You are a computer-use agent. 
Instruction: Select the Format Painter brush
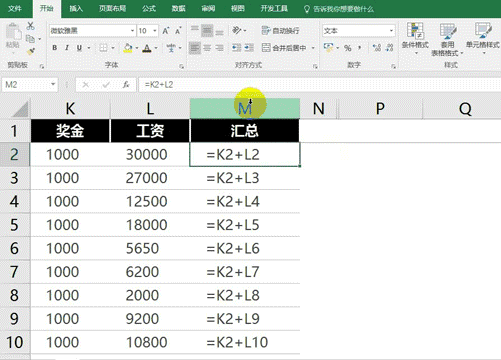(x=31, y=51)
